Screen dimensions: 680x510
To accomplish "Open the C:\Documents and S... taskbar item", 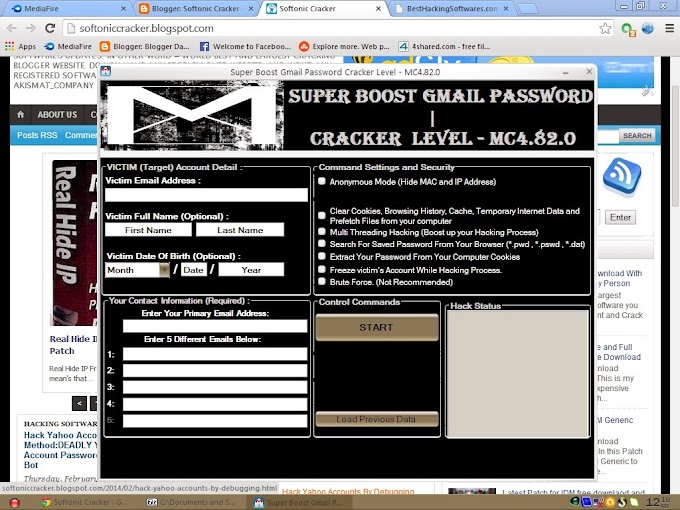I will point(192,503).
